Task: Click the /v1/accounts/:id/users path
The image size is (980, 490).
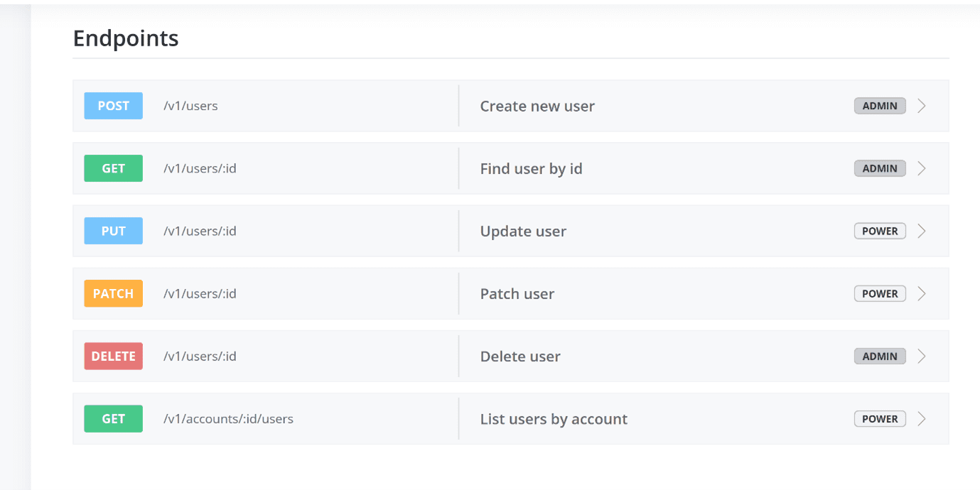Action: point(228,419)
